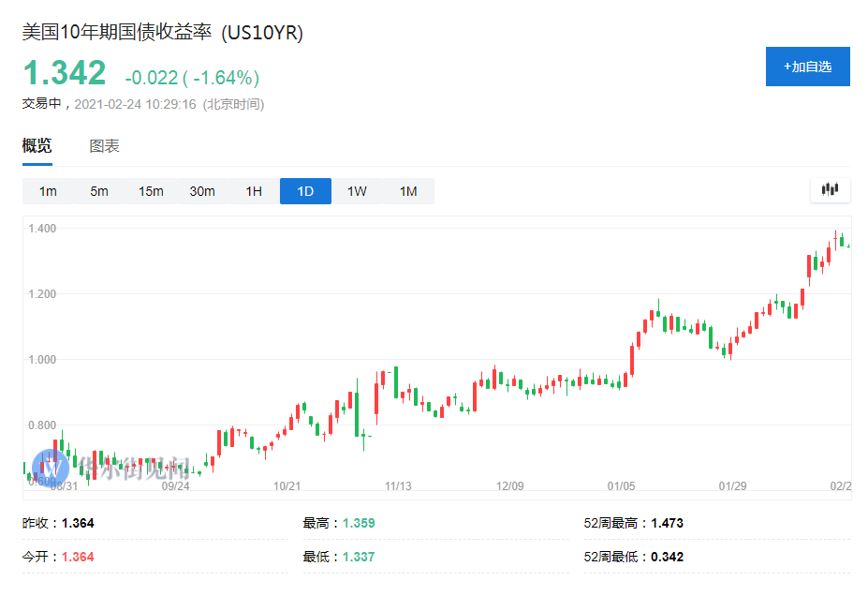The image size is (868, 596).
Task: Reselect the active 1D timeframe
Action: coord(304,190)
